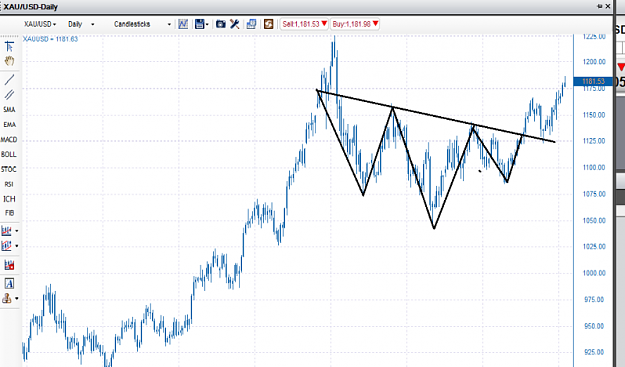Click the refresh chart icon

point(269,24)
